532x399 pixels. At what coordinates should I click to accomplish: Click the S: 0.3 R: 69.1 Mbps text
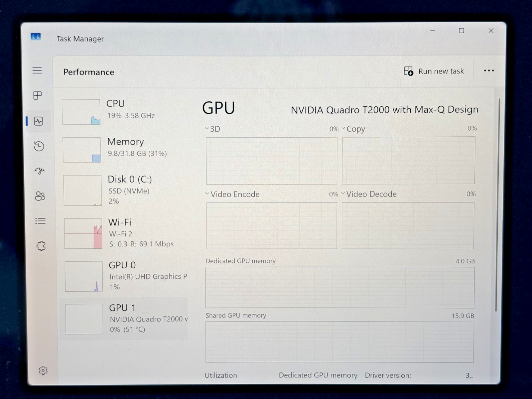pyautogui.click(x=141, y=244)
